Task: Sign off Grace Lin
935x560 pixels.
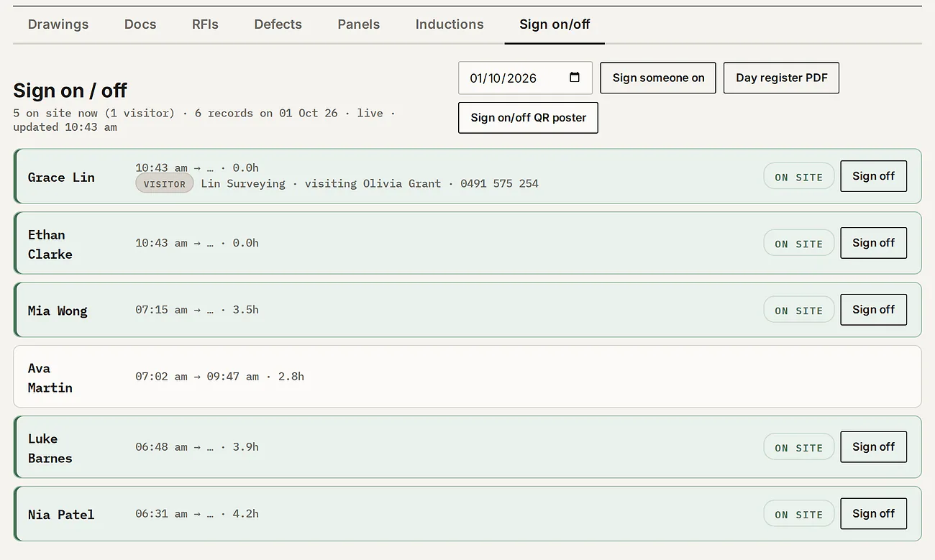Action: click(x=873, y=176)
